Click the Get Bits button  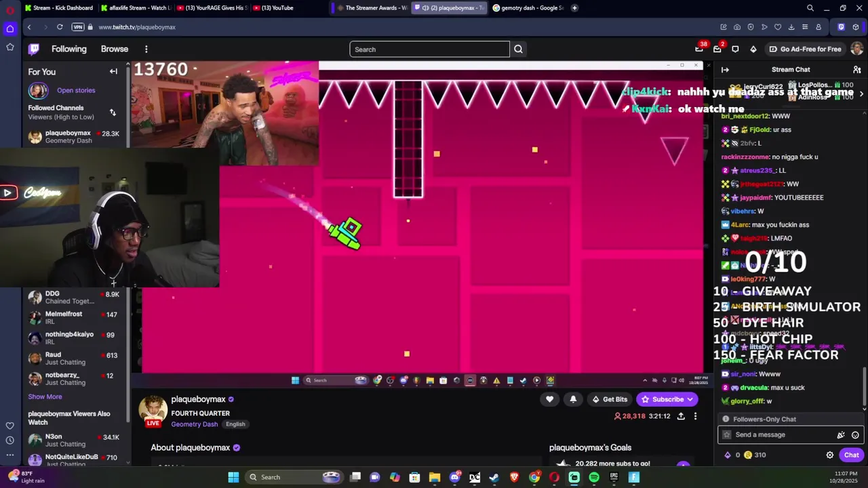[x=610, y=399]
